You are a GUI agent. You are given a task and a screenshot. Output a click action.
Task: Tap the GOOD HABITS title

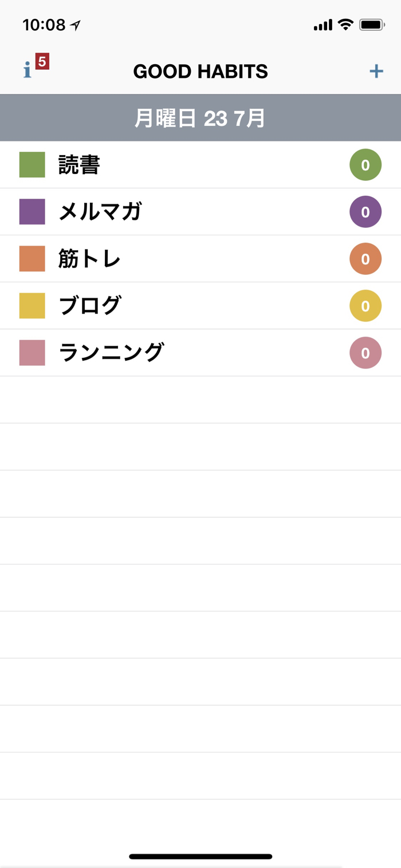[200, 72]
